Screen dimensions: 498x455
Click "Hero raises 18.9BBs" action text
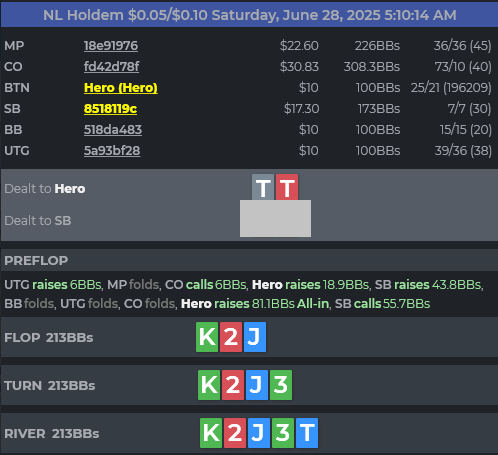pos(310,285)
